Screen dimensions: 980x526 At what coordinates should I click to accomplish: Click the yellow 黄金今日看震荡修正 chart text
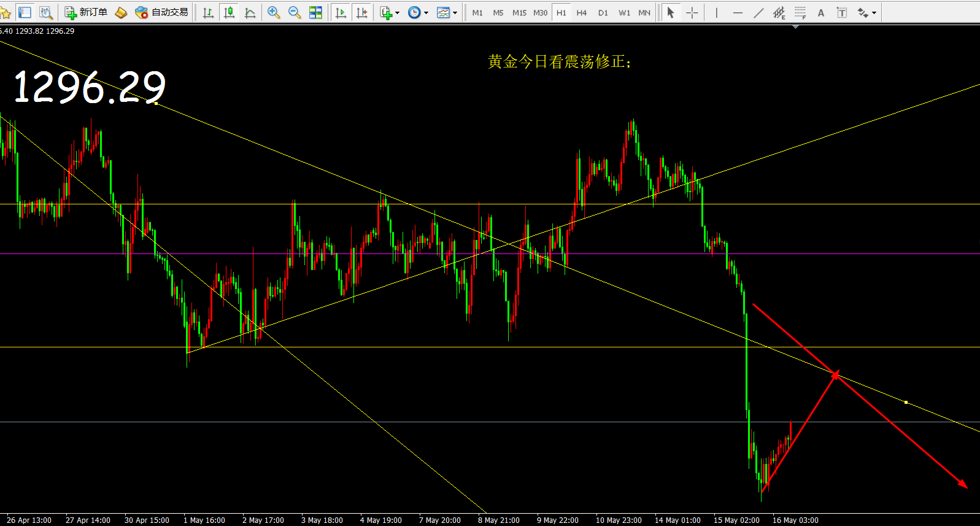coord(559,61)
